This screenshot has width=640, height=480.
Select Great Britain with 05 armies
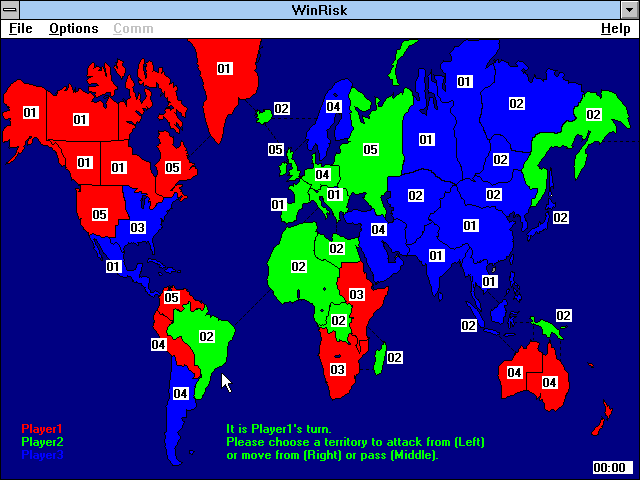[x=276, y=149]
